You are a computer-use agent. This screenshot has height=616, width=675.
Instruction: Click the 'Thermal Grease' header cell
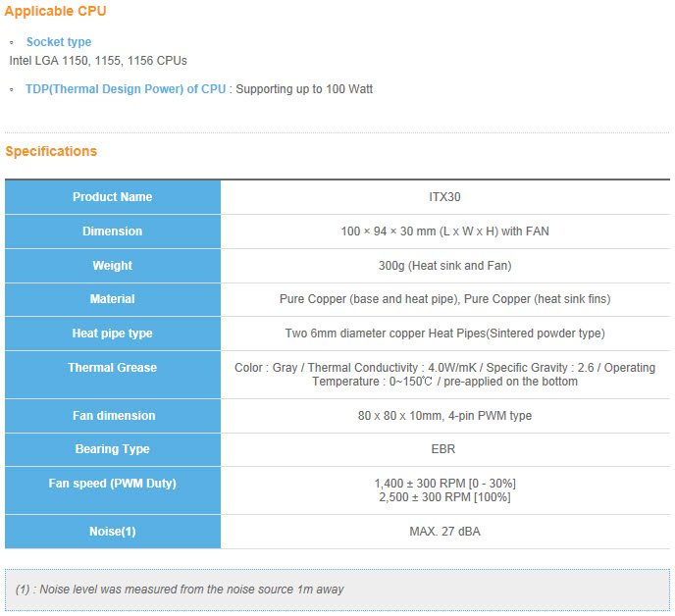pyautogui.click(x=113, y=375)
